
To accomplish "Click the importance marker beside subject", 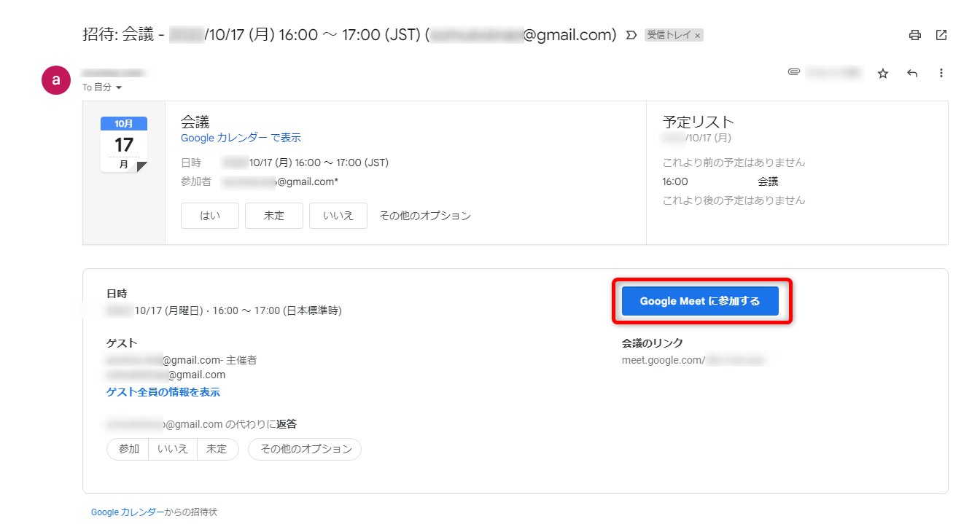I will pos(631,35).
